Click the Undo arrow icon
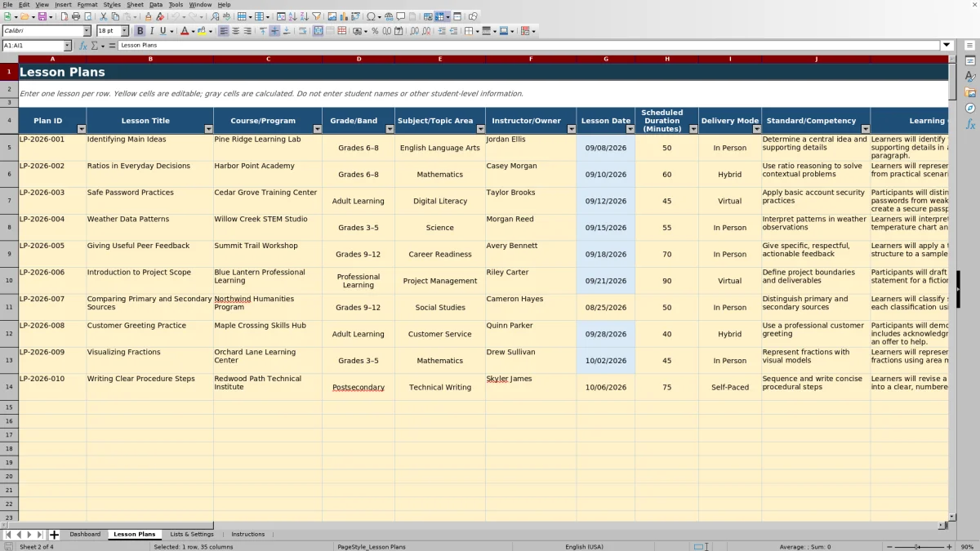 click(175, 16)
